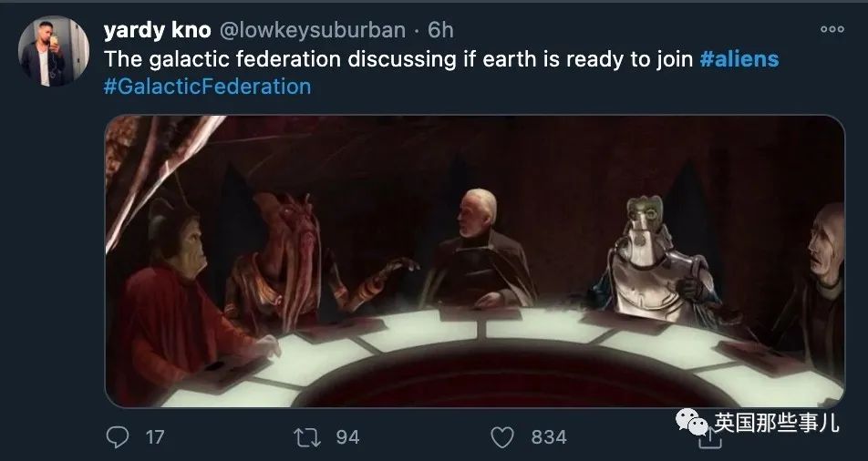This screenshot has height=461, width=868.
Task: Click the tweet text about galactic federation
Action: point(398,58)
